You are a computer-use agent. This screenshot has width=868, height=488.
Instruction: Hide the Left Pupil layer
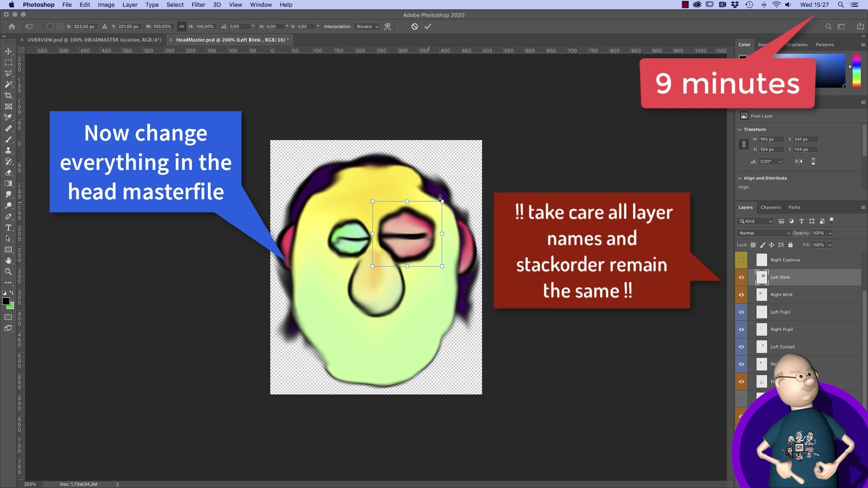(741, 312)
